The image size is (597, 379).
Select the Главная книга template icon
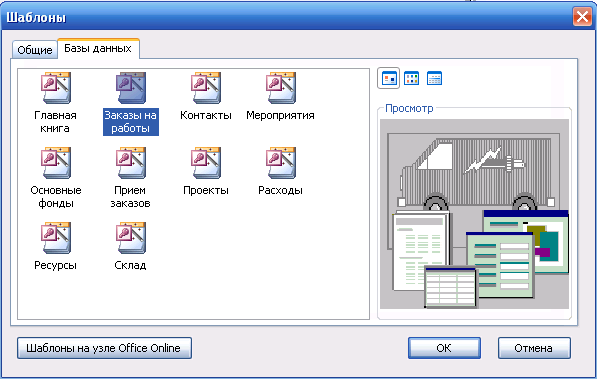(x=56, y=88)
